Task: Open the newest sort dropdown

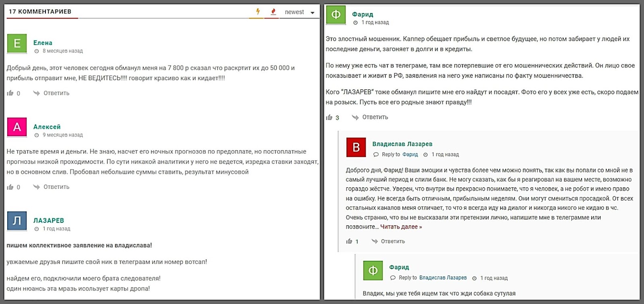Action: click(299, 12)
